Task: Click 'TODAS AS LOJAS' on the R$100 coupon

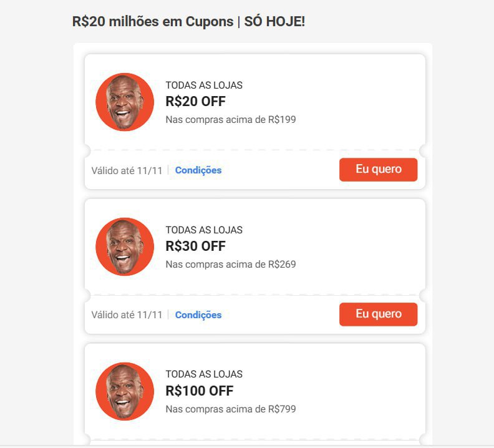Action: click(x=204, y=374)
